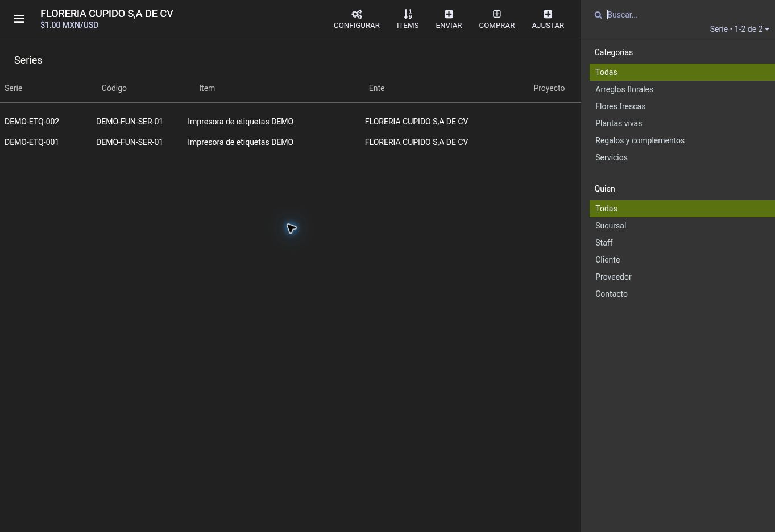Focus the Buscar search field
The image size is (775, 532).
point(687,15)
